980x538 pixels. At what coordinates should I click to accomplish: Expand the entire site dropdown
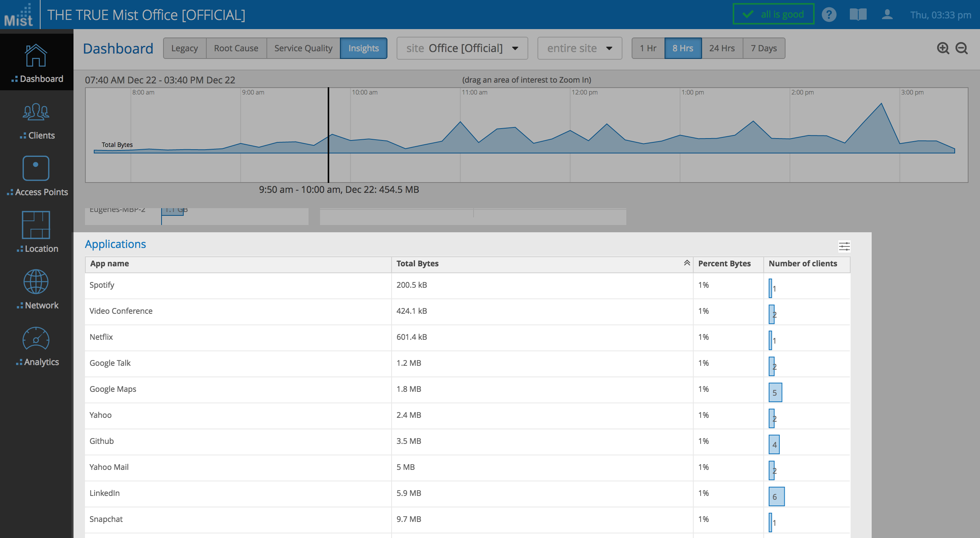(x=580, y=49)
